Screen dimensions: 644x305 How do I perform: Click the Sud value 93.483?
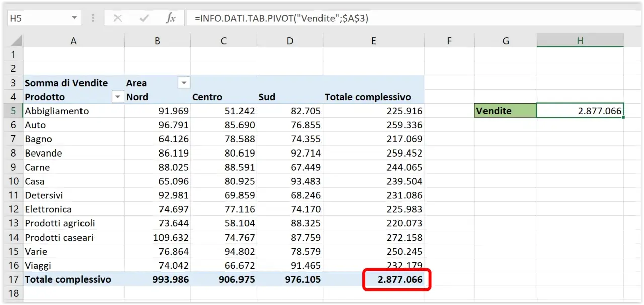306,181
